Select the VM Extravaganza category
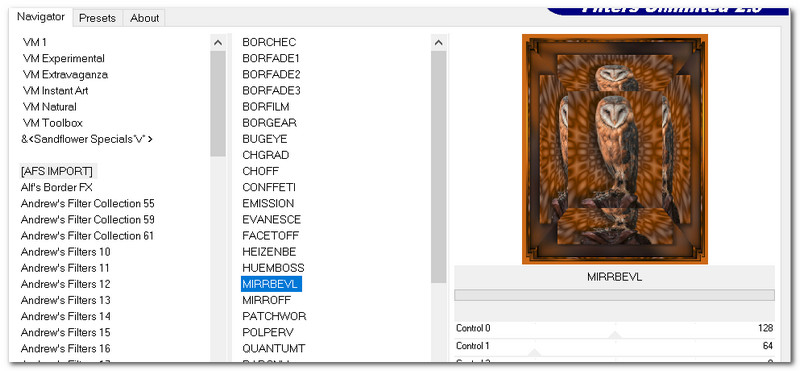 click(65, 75)
